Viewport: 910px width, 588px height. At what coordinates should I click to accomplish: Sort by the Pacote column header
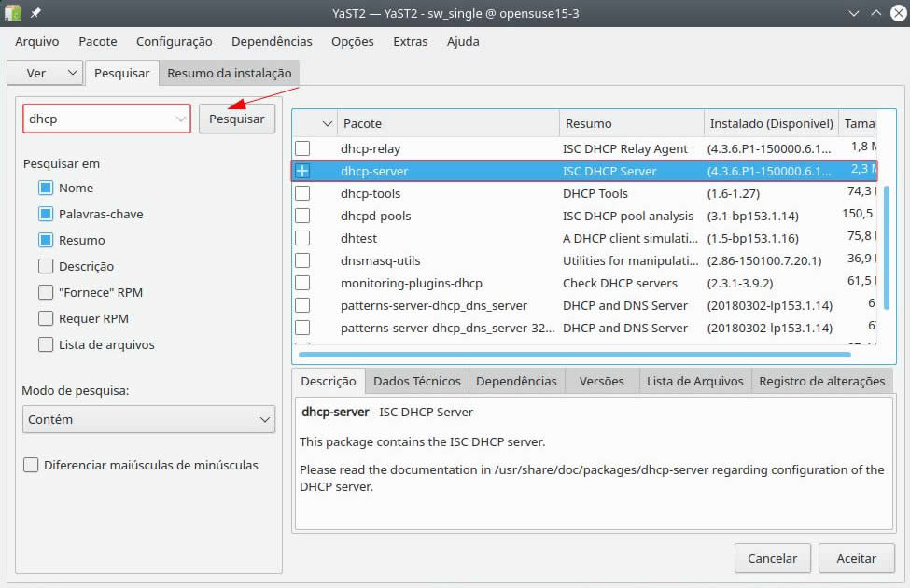[x=448, y=123]
